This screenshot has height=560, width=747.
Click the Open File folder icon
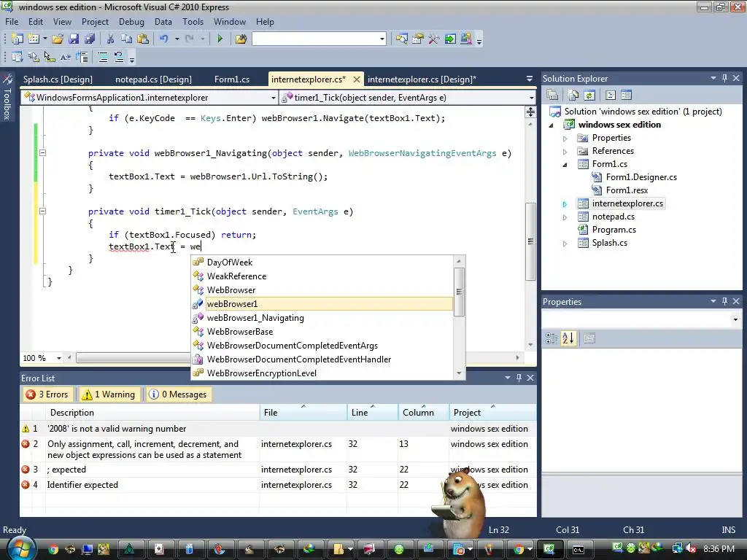[58, 39]
